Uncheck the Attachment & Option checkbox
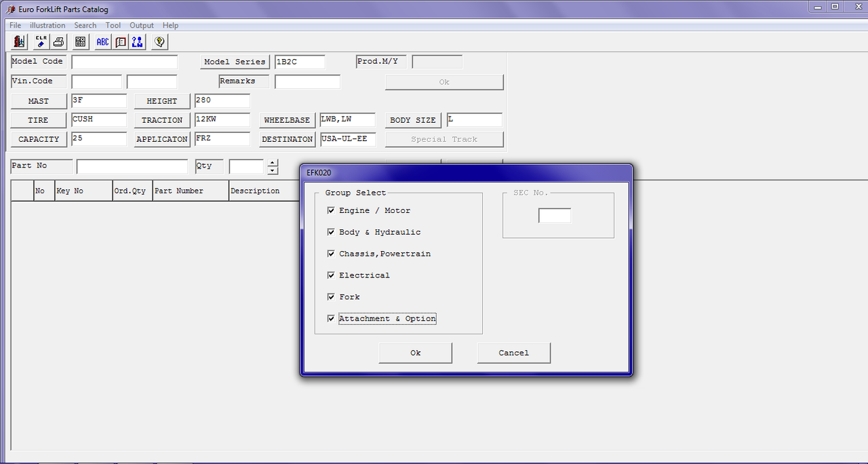This screenshot has height=464, width=868. click(331, 319)
